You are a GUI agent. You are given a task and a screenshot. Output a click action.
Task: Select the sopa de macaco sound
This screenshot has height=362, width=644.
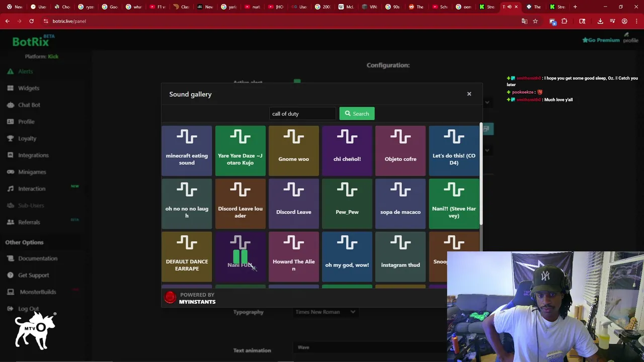[x=400, y=204]
